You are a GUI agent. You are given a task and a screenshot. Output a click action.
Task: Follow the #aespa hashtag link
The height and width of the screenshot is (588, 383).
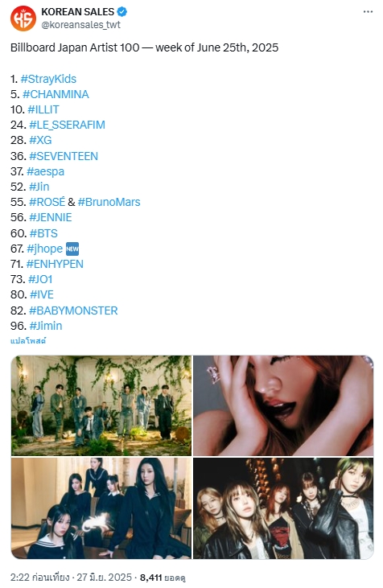tap(45, 171)
